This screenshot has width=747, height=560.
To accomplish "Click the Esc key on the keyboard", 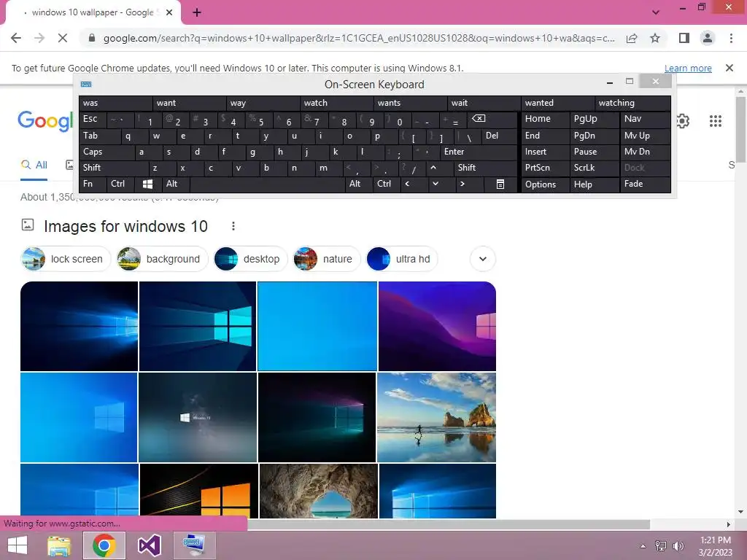I will [x=93, y=119].
